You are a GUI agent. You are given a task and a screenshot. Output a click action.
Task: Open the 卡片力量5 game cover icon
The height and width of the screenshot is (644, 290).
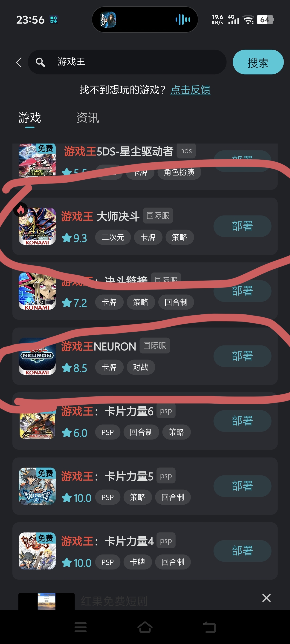click(x=37, y=486)
